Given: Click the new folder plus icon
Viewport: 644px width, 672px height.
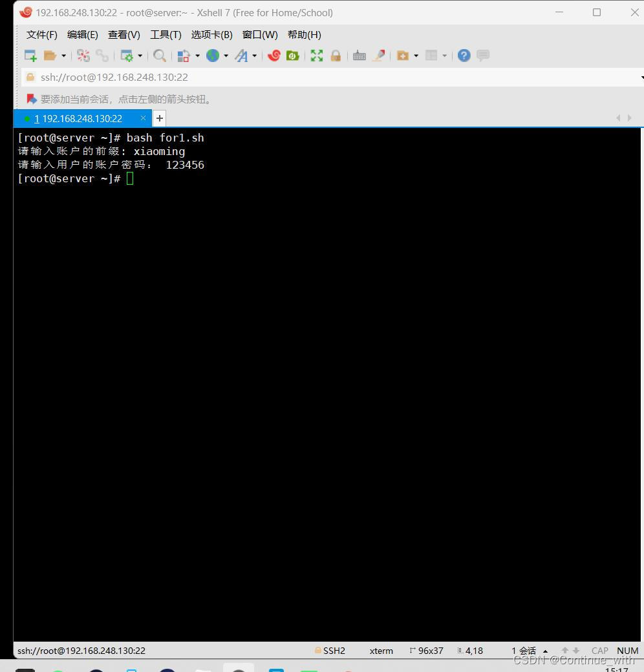Looking at the screenshot, I should point(403,56).
